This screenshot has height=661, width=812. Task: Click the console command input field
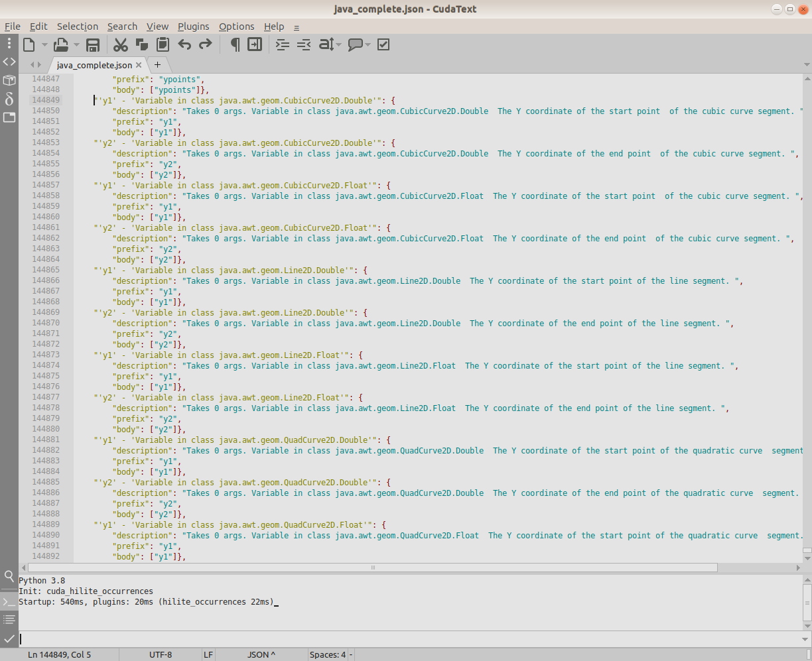point(410,639)
